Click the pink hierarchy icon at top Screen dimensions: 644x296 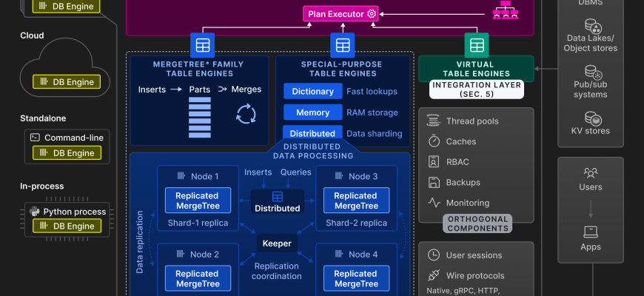coord(509,10)
